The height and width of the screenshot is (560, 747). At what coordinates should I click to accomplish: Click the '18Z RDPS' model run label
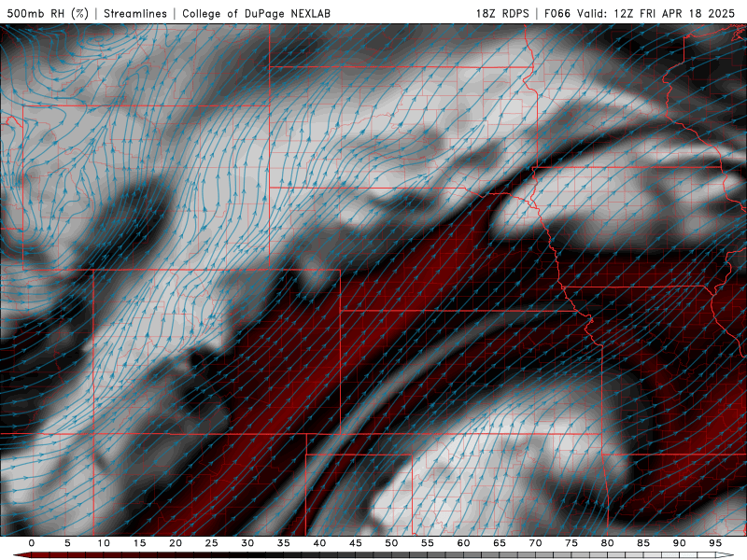click(502, 13)
